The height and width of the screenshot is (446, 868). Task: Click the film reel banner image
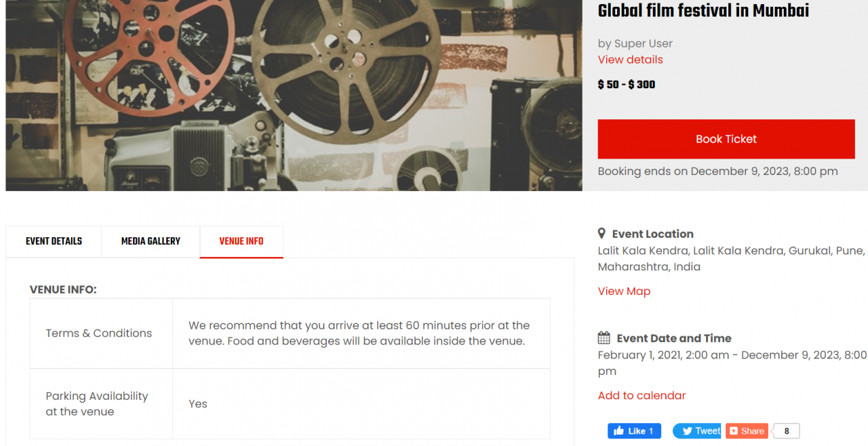click(x=294, y=95)
